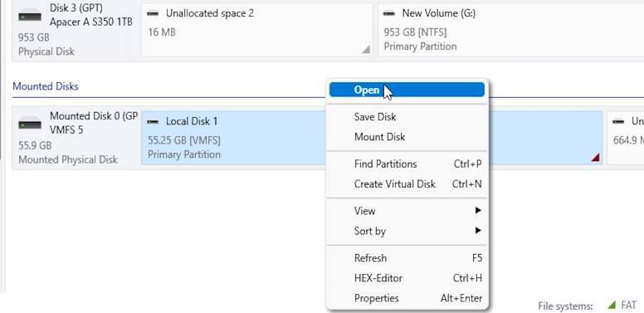644x313 pixels.
Task: Select Find Partitions menu entry
Action: (x=407, y=164)
